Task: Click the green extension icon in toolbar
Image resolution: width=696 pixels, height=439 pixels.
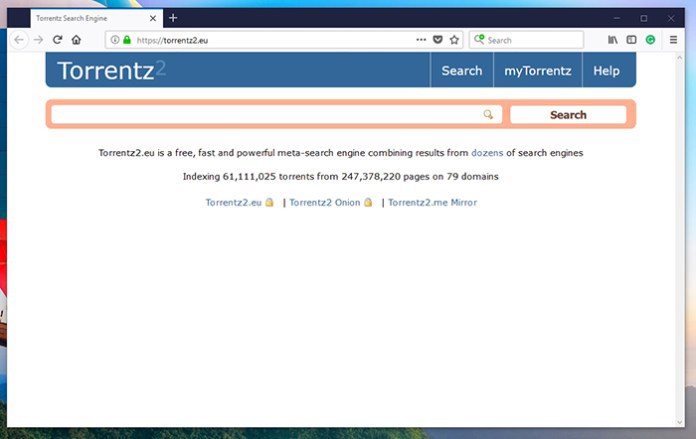Action: tap(650, 40)
